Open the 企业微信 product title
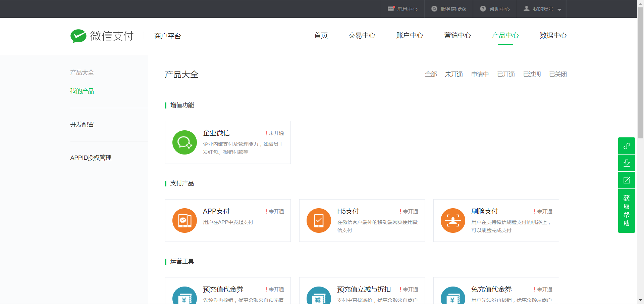Image resolution: width=644 pixels, height=304 pixels. [216, 133]
